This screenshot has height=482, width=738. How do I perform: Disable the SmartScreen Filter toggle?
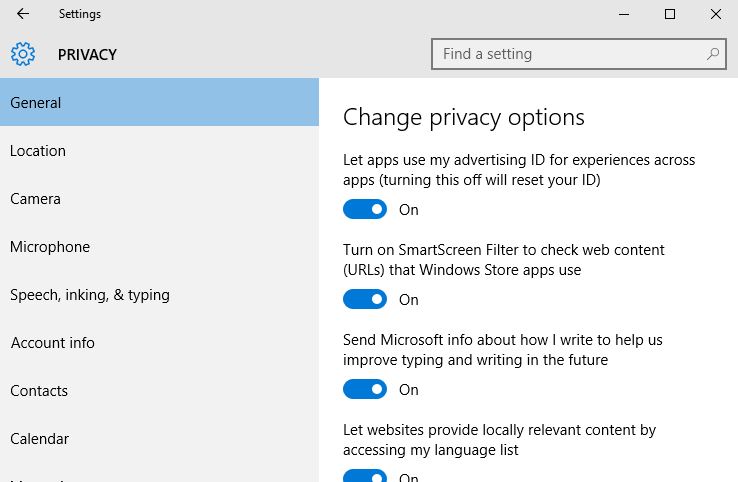click(x=365, y=299)
